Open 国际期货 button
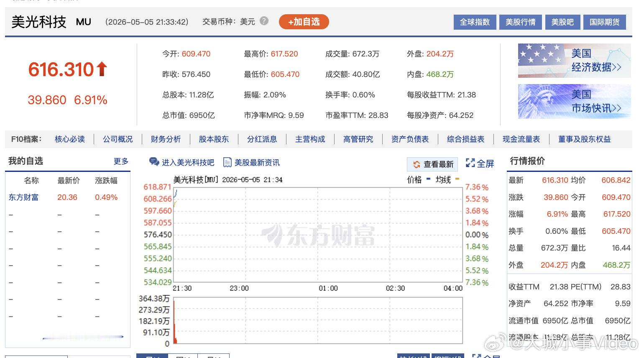644x358 pixels. 605,22
